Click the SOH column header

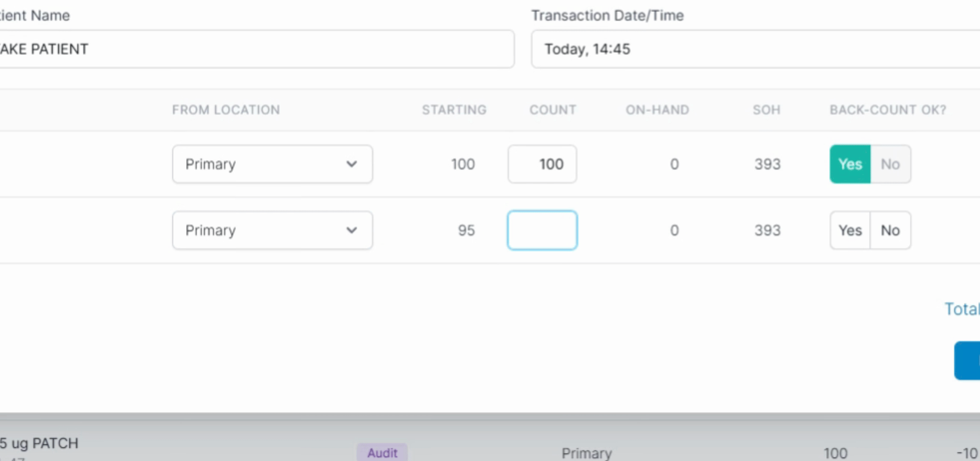coord(766,110)
